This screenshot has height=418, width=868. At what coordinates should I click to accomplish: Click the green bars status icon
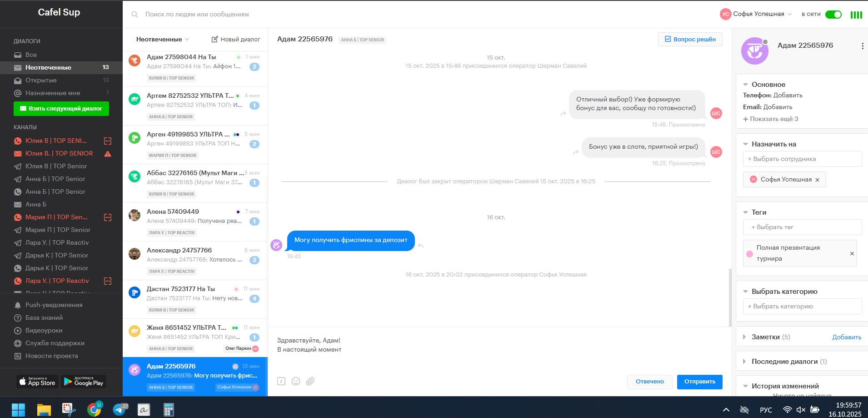pyautogui.click(x=856, y=15)
